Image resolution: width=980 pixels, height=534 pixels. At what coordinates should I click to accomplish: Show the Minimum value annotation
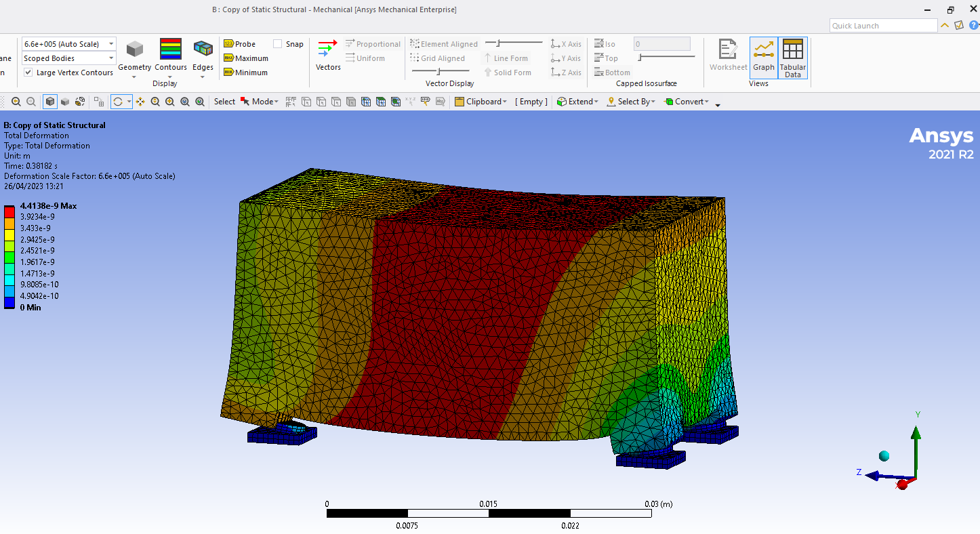[245, 73]
